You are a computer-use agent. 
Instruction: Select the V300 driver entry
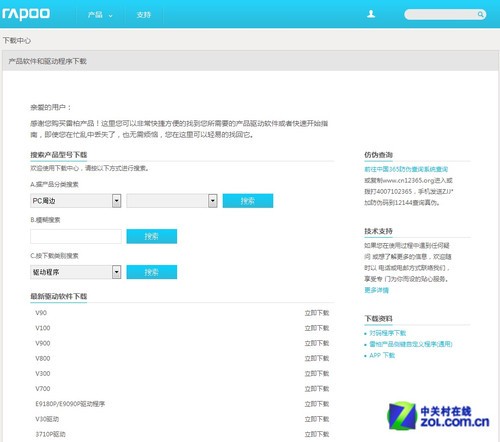[43, 374]
